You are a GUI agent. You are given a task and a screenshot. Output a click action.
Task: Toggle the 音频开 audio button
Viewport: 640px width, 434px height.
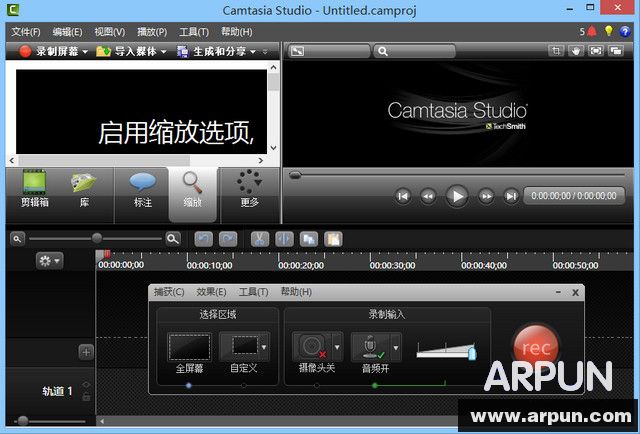click(371, 347)
